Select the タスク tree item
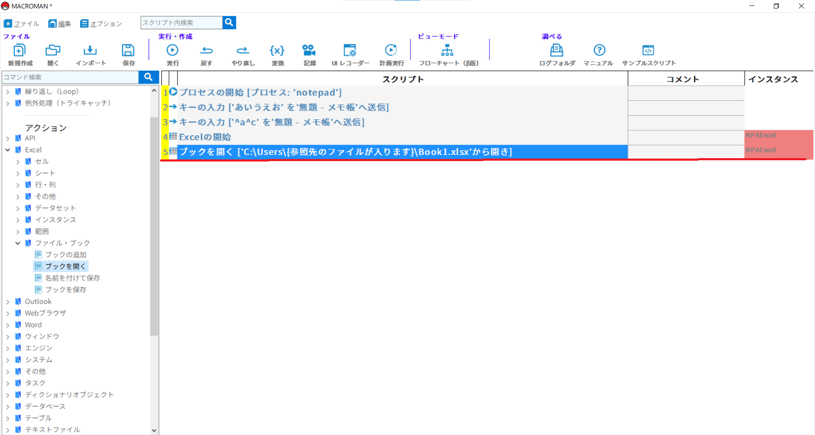The height and width of the screenshot is (435, 815). [x=35, y=383]
